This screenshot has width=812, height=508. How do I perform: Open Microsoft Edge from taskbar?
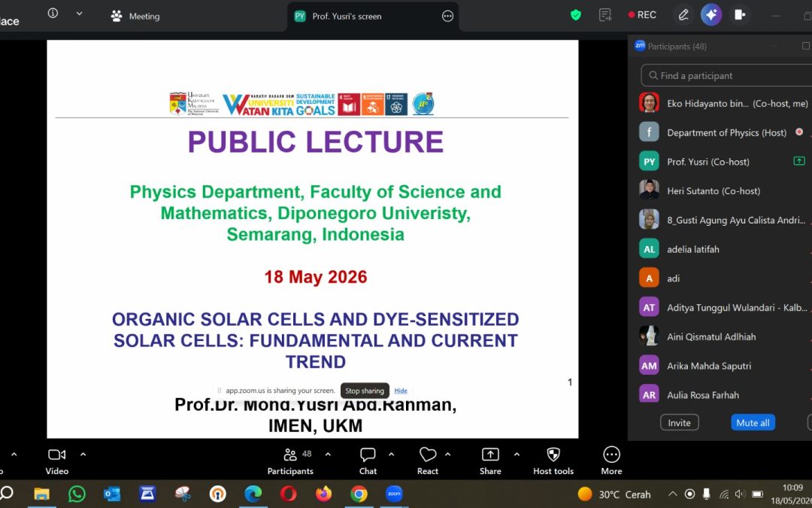pyautogui.click(x=253, y=494)
